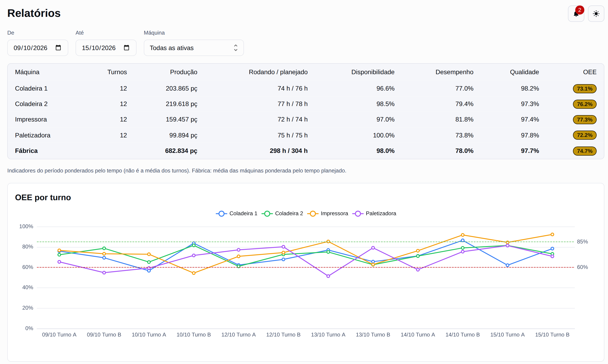The image size is (608, 364).
Task: Click the Rodando / planejado column header
Action: pyautogui.click(x=278, y=72)
